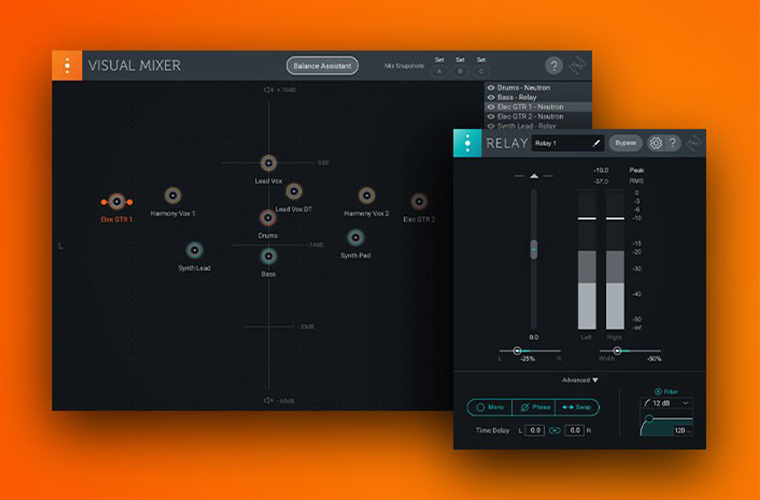Click the Relay pan slider handle
The width and height of the screenshot is (760, 500).
tap(517, 351)
